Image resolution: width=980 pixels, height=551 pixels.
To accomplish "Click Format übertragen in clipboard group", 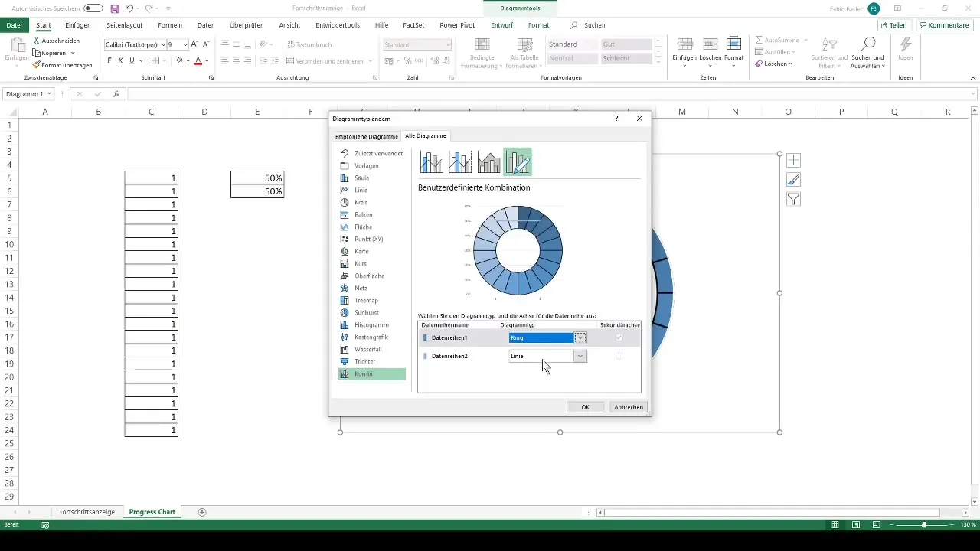I will [x=62, y=65].
